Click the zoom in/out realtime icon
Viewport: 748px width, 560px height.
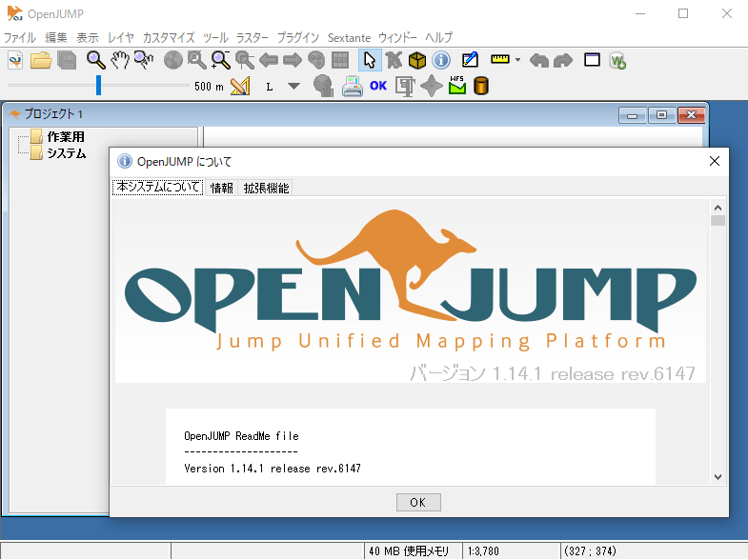click(221, 61)
